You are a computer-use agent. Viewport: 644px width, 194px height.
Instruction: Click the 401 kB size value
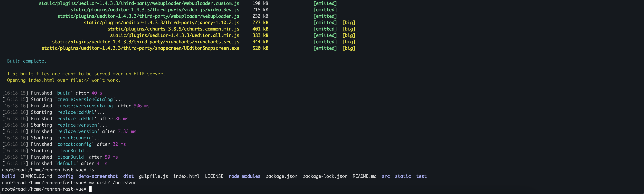(x=260, y=29)
